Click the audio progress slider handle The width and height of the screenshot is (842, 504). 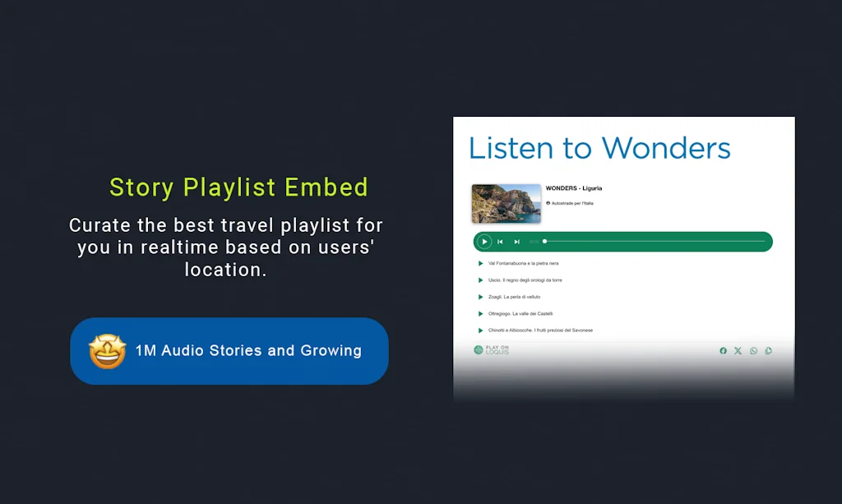pos(544,242)
